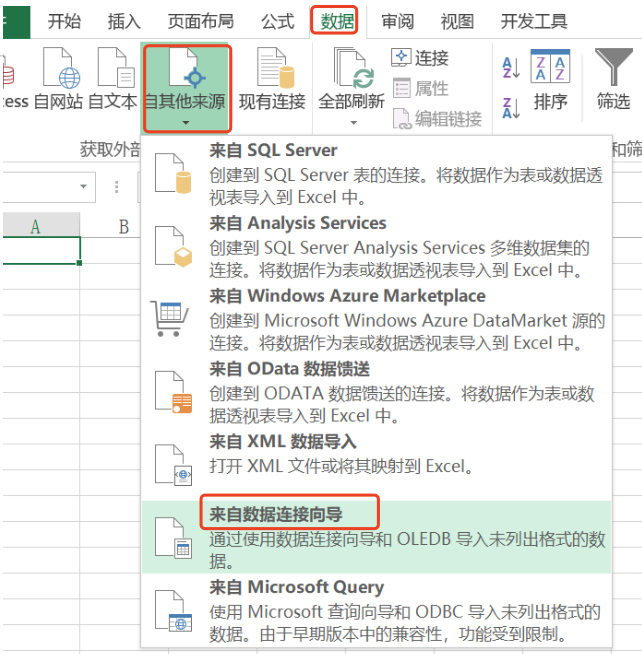
Task: Click the selected cell A1
Action: (x=41, y=250)
